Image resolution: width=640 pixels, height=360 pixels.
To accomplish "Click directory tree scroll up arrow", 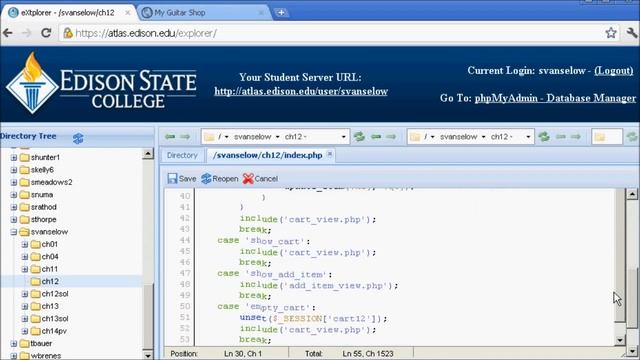I will click(x=148, y=153).
